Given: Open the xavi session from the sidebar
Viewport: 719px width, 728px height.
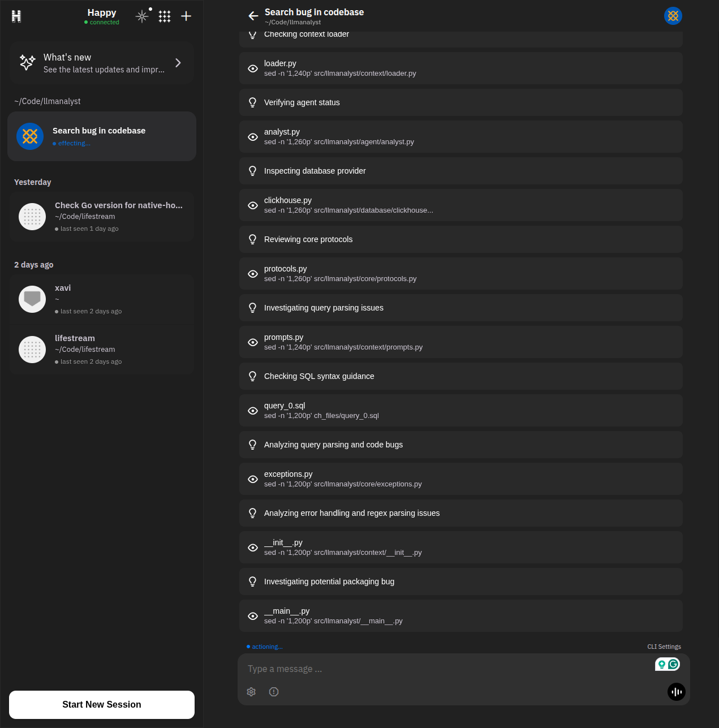Looking at the screenshot, I should 102,299.
